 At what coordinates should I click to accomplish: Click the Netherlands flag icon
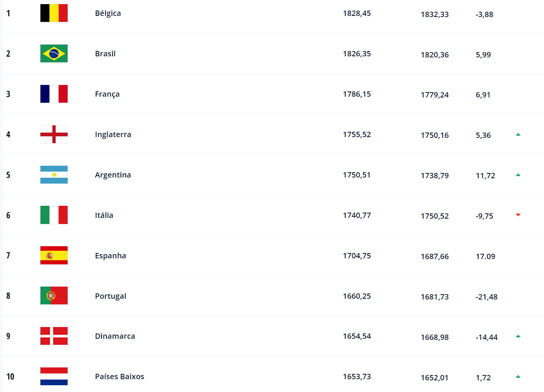click(x=54, y=377)
